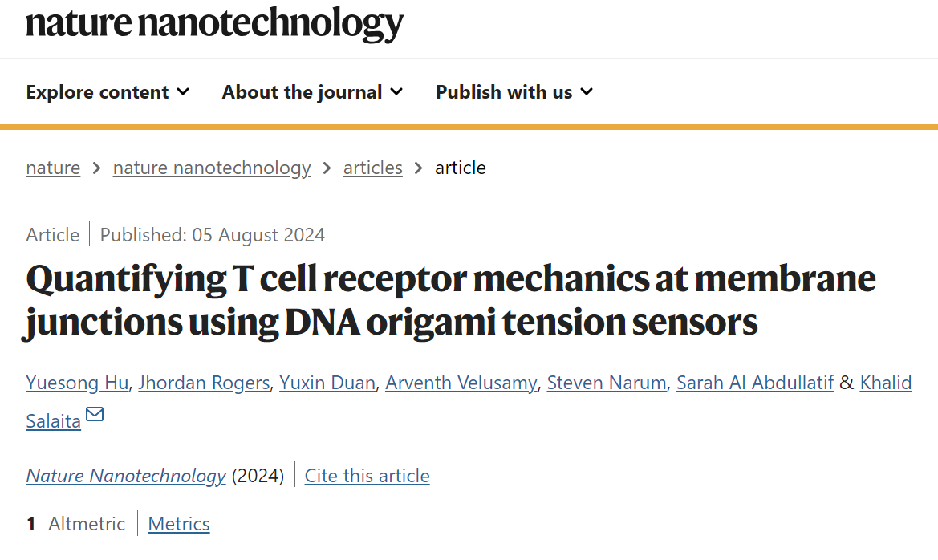Click the Cite this article link
This screenshot has width=938, height=560.
pos(367,477)
